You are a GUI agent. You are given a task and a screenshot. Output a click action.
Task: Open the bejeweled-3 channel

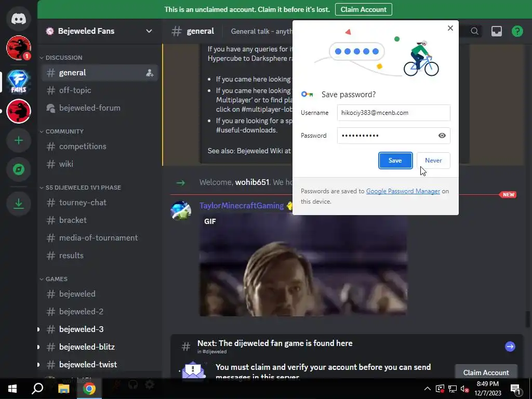[100, 329]
